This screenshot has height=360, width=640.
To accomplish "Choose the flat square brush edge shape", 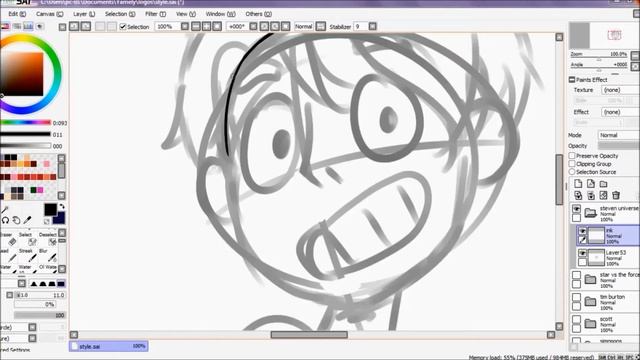I will pos(61,284).
